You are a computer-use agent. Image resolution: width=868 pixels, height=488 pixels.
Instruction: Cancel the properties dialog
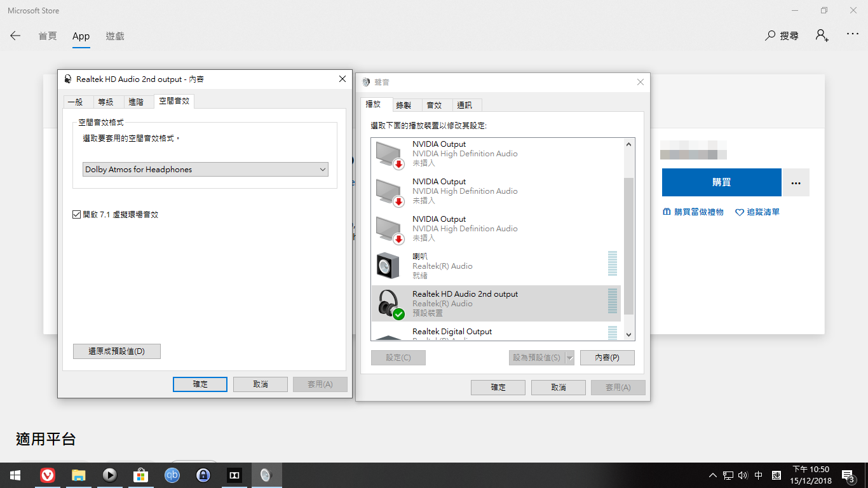[x=261, y=384]
